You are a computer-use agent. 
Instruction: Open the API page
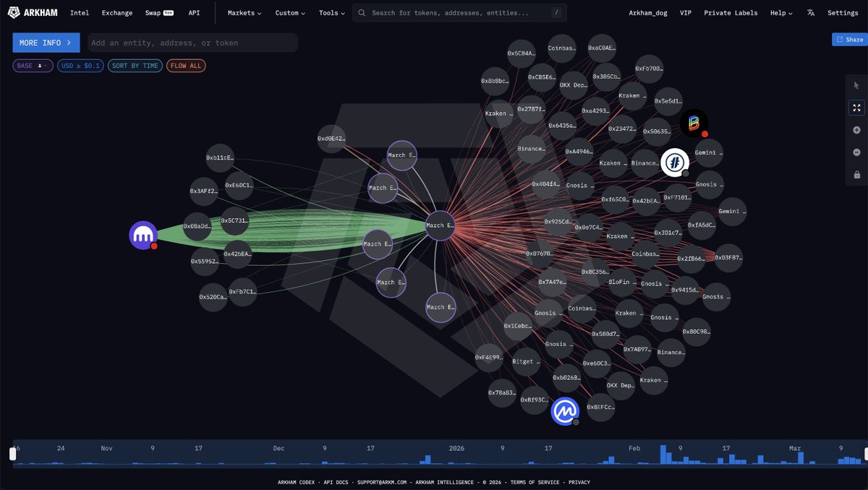[194, 13]
